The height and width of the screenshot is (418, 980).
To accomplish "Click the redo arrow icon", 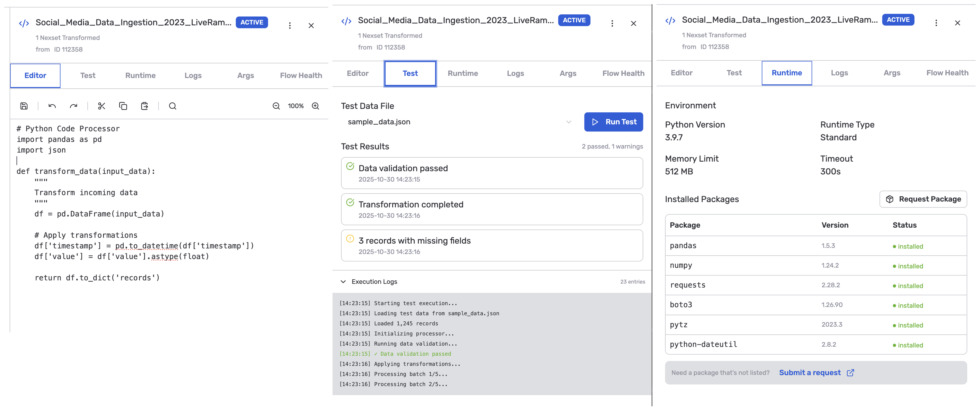I will [74, 106].
